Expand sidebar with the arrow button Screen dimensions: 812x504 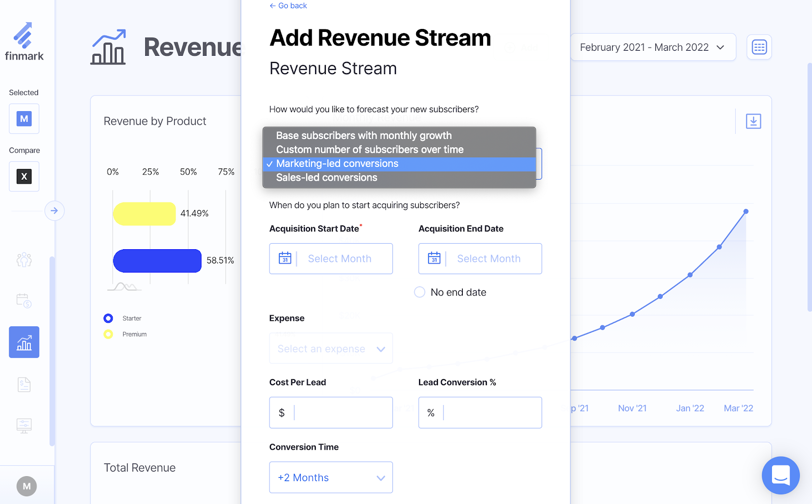click(54, 211)
